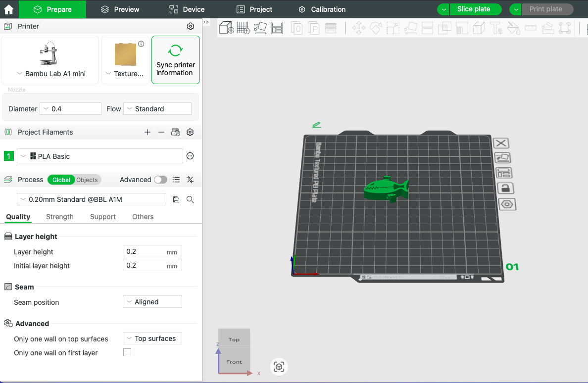This screenshot has width=588, height=383.
Task: Select the Measure ruler tool
Action: 530,28
